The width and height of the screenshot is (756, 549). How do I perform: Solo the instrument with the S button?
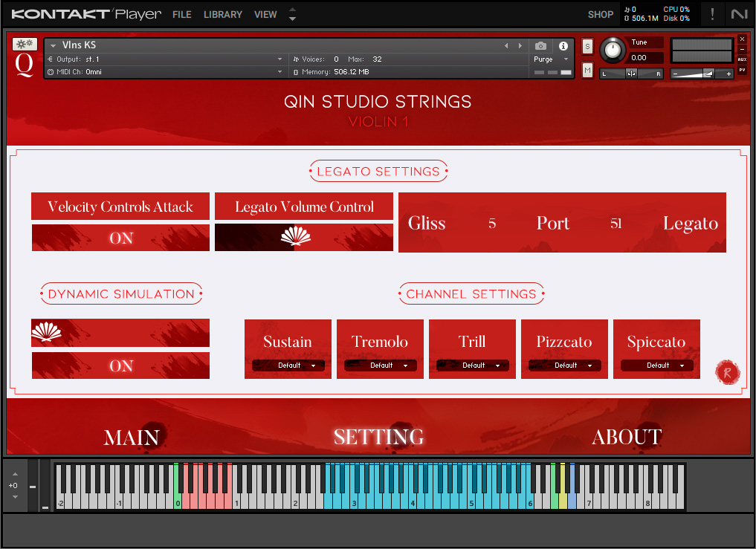pos(587,46)
